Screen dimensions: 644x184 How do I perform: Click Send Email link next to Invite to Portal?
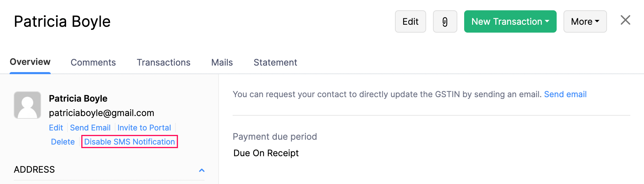point(90,128)
